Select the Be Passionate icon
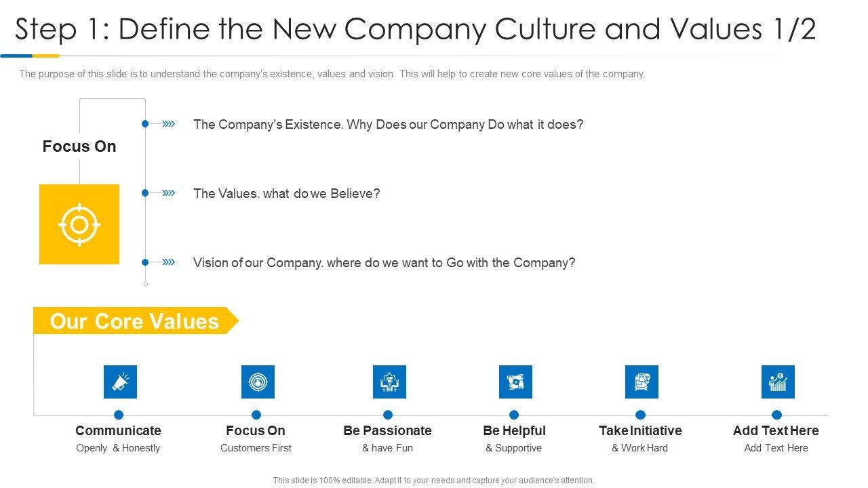This screenshot has width=868, height=488. (389, 382)
